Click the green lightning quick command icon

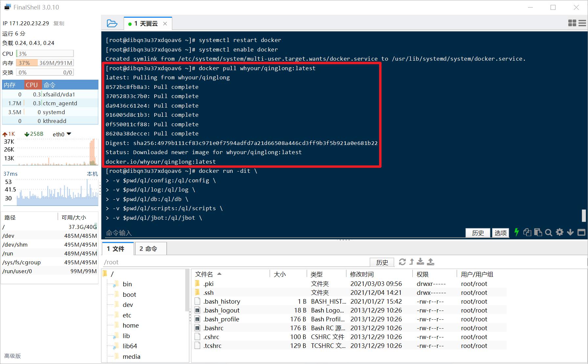(x=516, y=232)
